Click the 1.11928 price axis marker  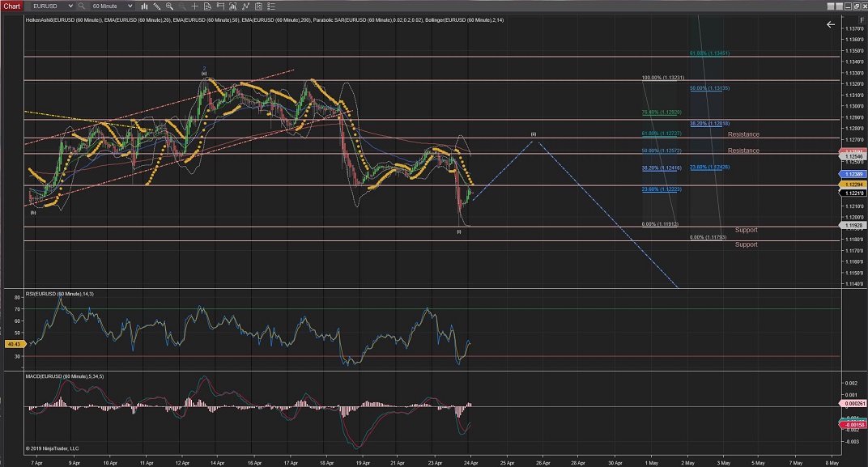tap(853, 226)
